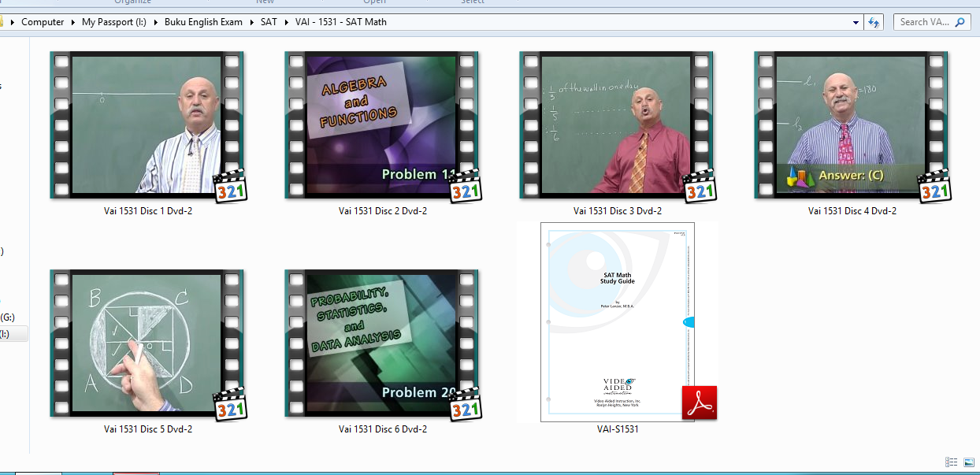Click file name Vai 1531 Disc 3 Dvd-2

[x=618, y=211]
